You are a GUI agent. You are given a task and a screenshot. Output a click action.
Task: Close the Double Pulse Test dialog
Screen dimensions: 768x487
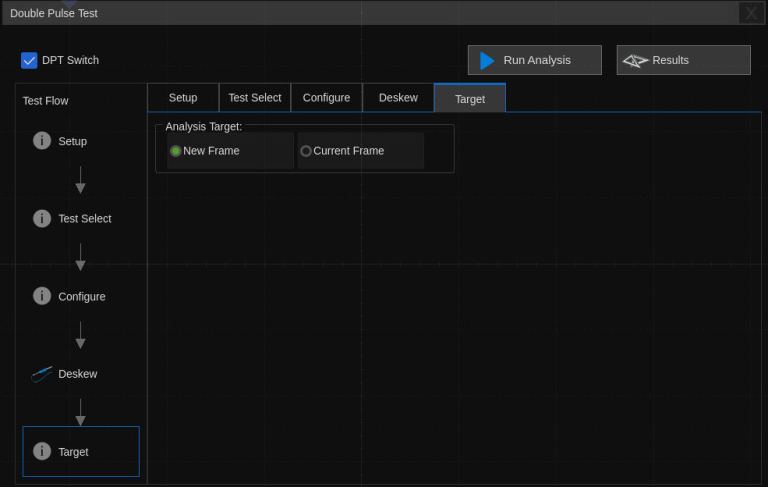click(750, 13)
